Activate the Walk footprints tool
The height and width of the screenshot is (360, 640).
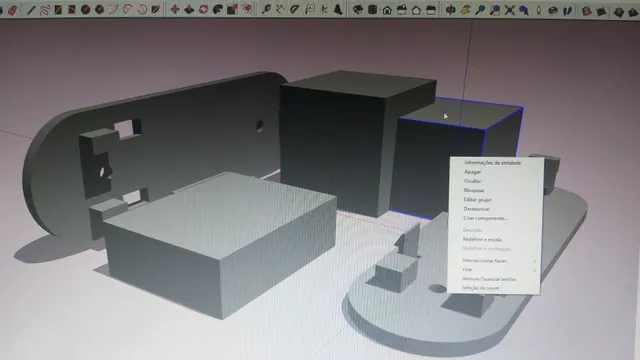click(x=567, y=11)
